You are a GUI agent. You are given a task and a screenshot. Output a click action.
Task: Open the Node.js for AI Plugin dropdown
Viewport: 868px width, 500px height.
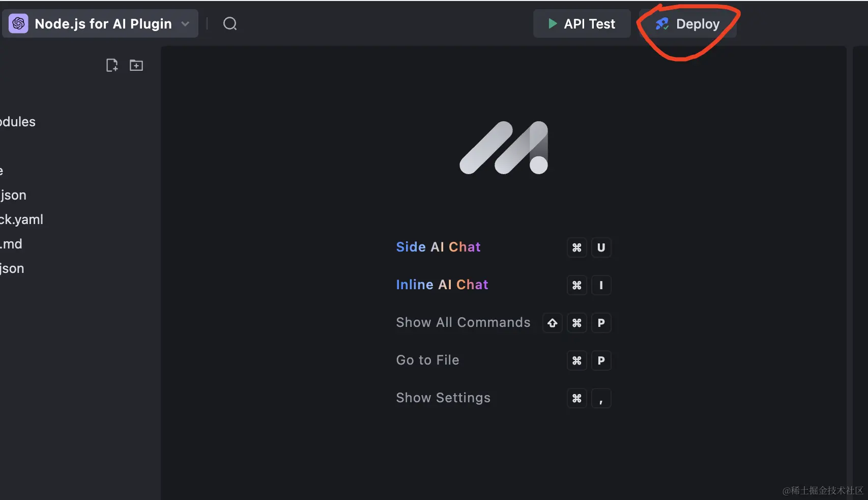tap(185, 24)
